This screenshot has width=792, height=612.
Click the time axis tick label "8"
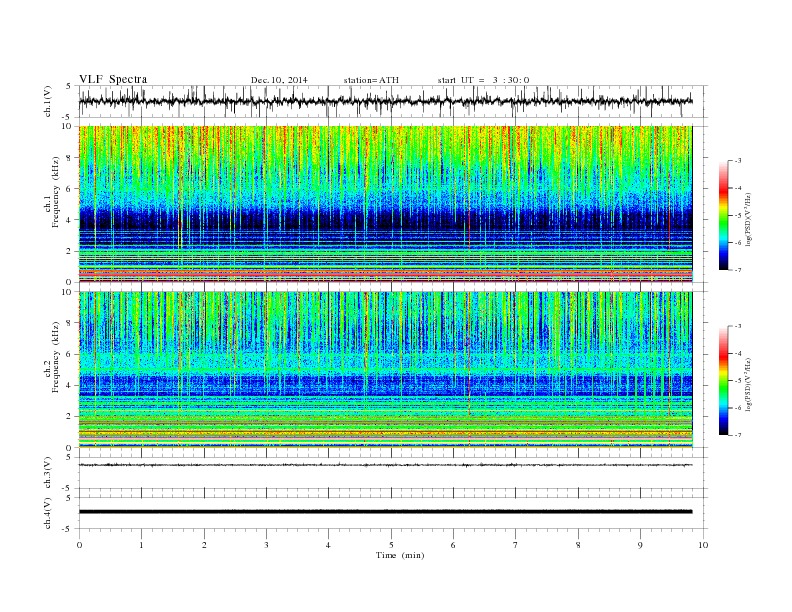tap(578, 545)
